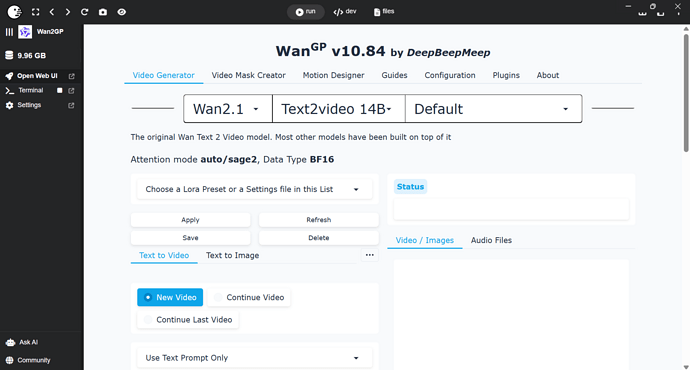
Task: Switch to the Audio Files output tab
Action: tap(491, 240)
